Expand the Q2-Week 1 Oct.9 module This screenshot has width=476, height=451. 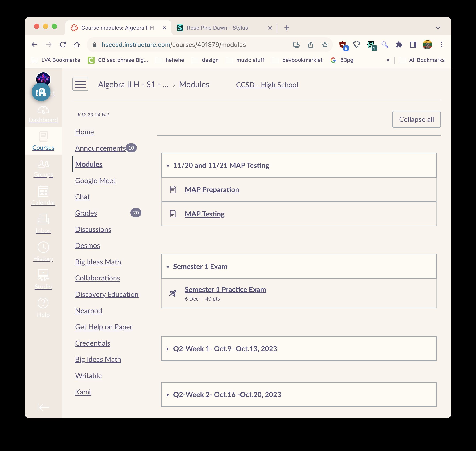click(x=168, y=349)
